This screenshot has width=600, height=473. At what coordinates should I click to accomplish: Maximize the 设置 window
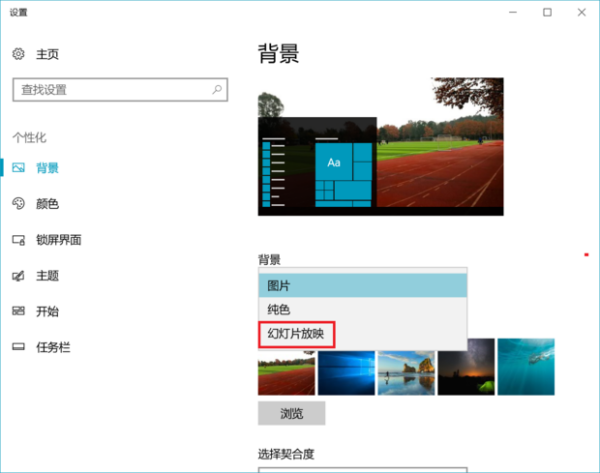548,12
